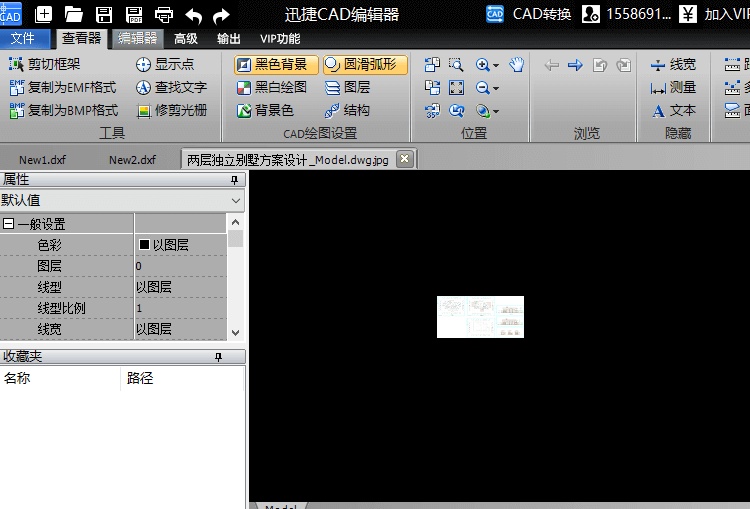Print the drawing with the printer icon
The height and width of the screenshot is (509, 750).
pyautogui.click(x=164, y=15)
